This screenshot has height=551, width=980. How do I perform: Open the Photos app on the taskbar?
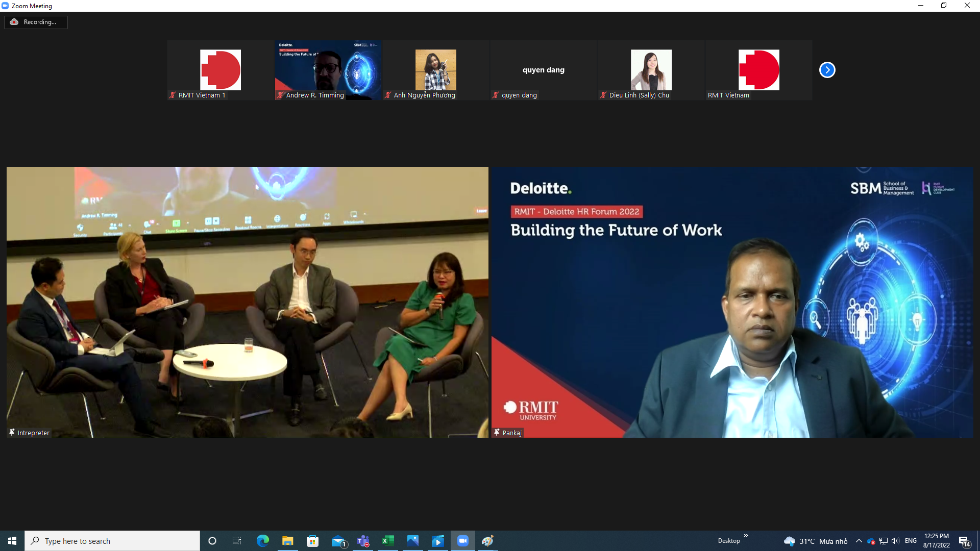click(413, 541)
